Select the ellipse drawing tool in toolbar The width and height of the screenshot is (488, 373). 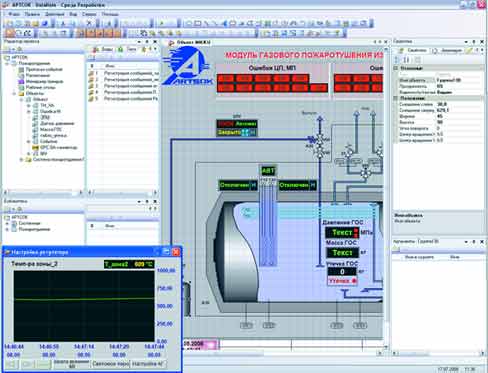pyautogui.click(x=189, y=23)
